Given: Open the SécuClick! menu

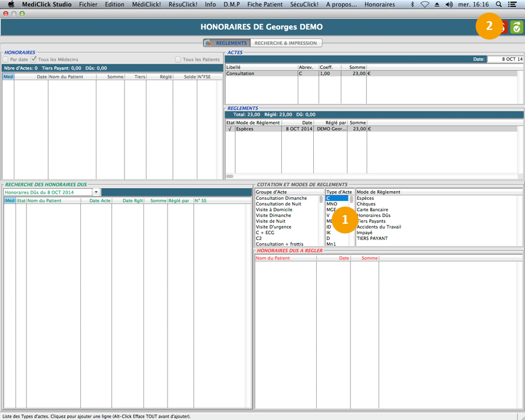Looking at the screenshot, I should coord(304,5).
